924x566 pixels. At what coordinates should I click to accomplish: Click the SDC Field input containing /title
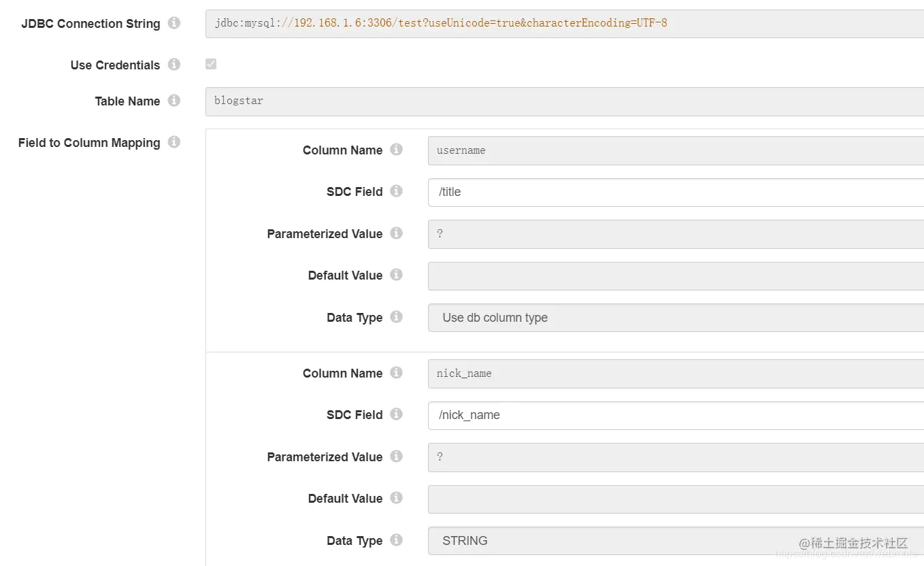coord(676,192)
